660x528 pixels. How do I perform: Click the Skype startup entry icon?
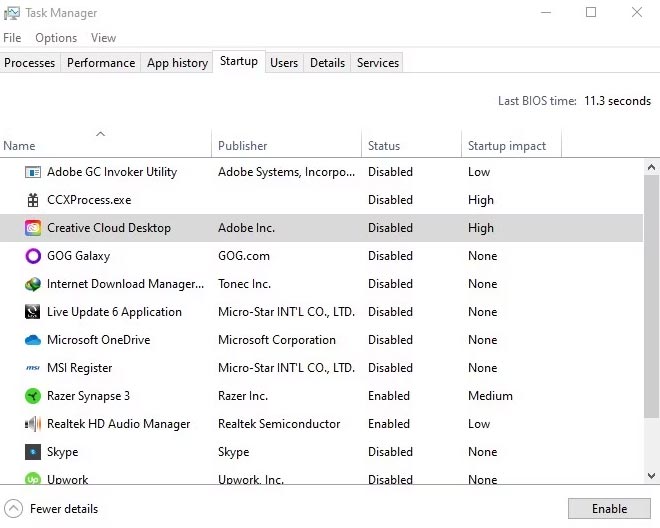click(x=33, y=452)
